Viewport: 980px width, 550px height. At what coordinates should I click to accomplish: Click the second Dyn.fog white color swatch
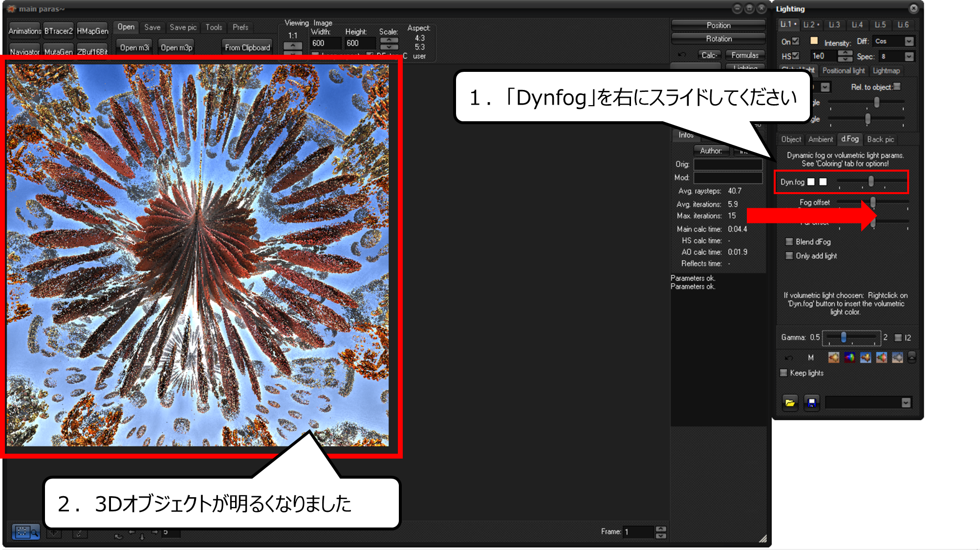[823, 182]
